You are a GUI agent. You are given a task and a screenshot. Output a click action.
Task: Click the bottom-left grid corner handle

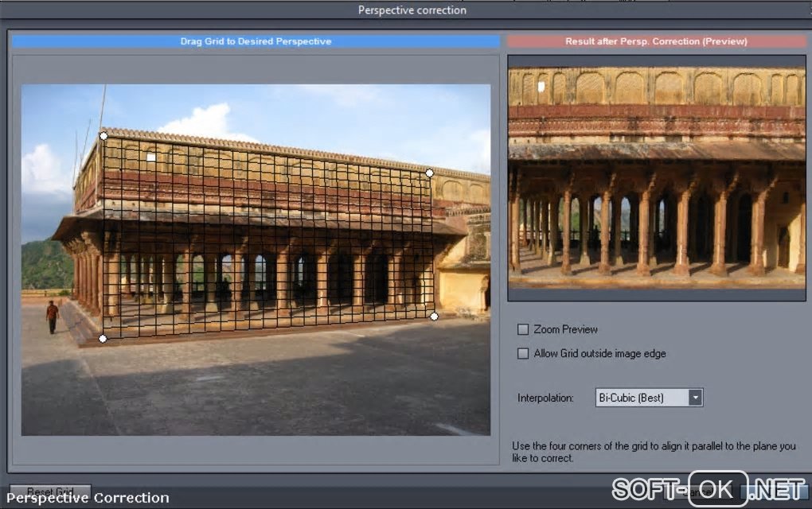coord(103,338)
